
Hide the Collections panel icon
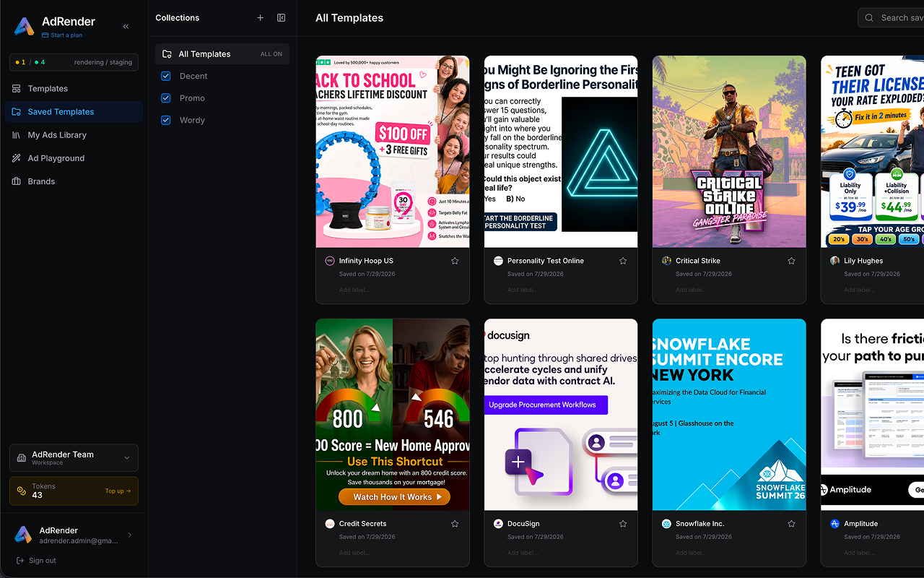point(282,18)
